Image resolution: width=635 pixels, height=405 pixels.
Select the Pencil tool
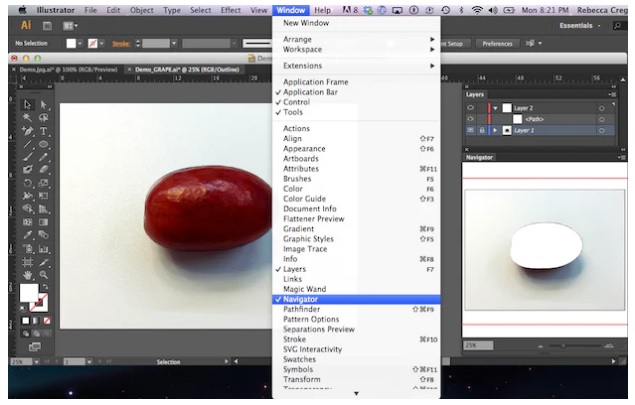click(43, 157)
